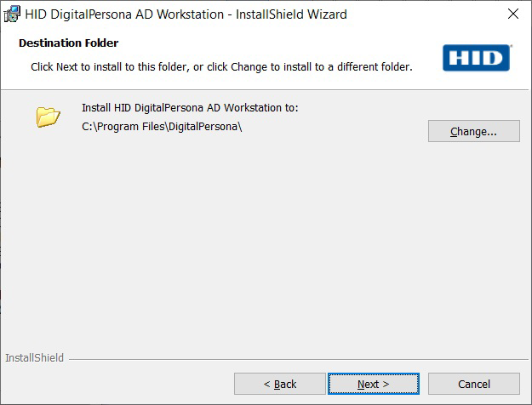Viewport: 532px width, 405px height.
Task: Click the yellow open folder icon
Action: (48, 117)
